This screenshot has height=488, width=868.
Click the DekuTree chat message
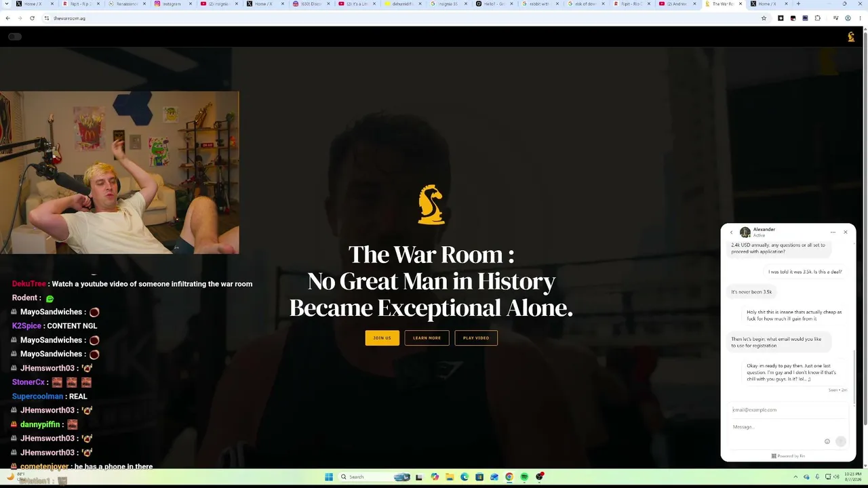click(132, 284)
